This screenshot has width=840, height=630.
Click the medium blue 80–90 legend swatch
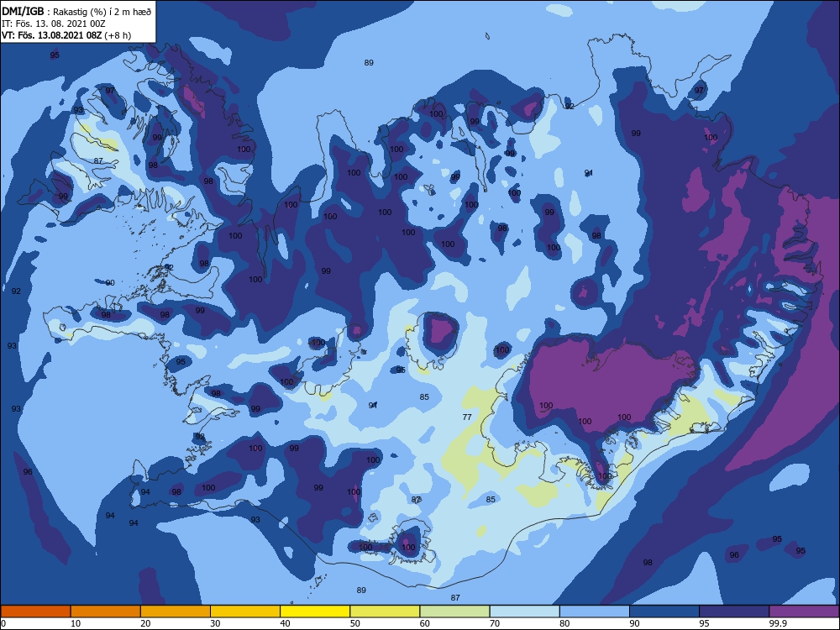pos(595,612)
